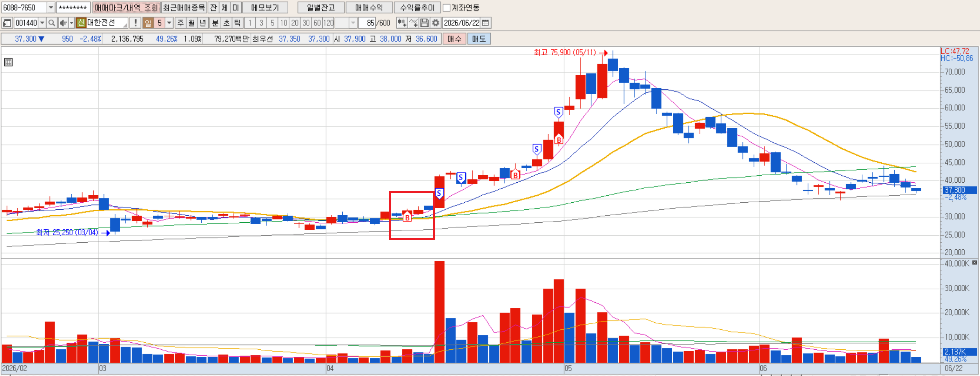Select the 20 interval button
The height and width of the screenshot is (376, 980).
[x=295, y=23]
